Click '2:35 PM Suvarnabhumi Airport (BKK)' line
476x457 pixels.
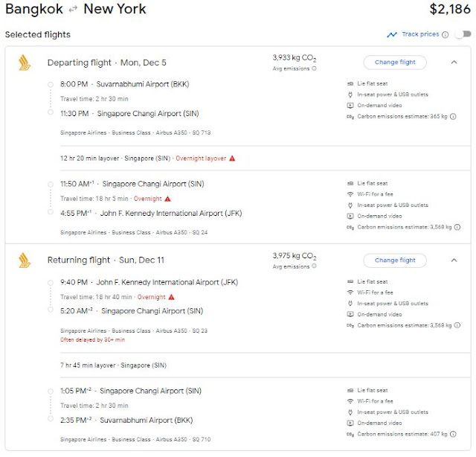[x=126, y=421]
